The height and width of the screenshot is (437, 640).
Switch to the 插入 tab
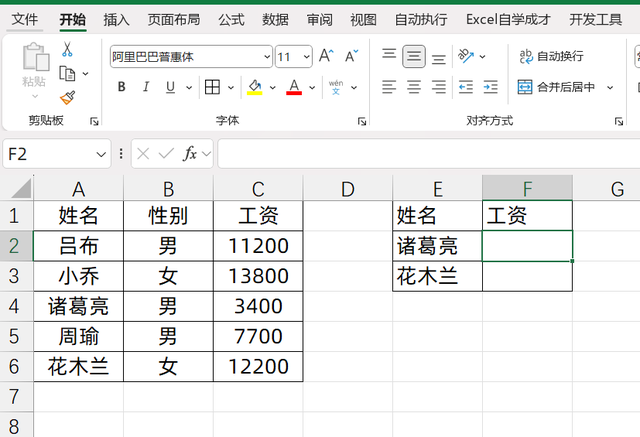pyautogui.click(x=116, y=20)
